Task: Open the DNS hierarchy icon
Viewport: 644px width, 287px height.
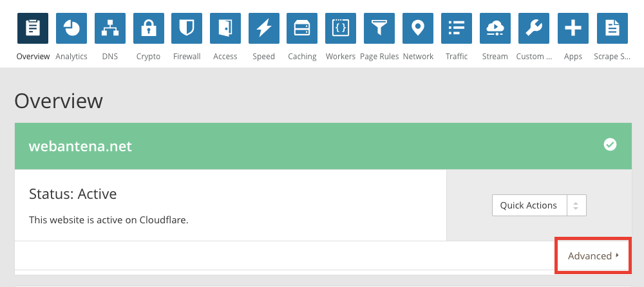Action: pos(110,28)
